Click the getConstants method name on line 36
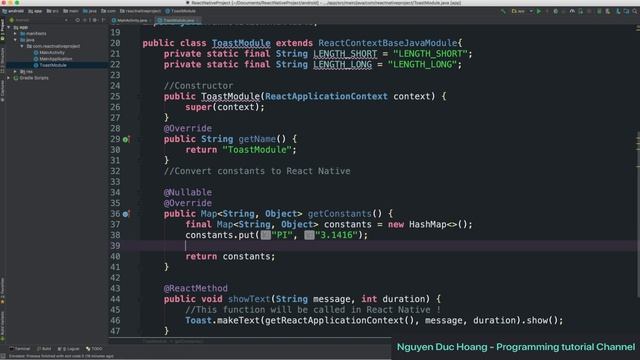Screen dimensions: 640x360 [x=340, y=213]
